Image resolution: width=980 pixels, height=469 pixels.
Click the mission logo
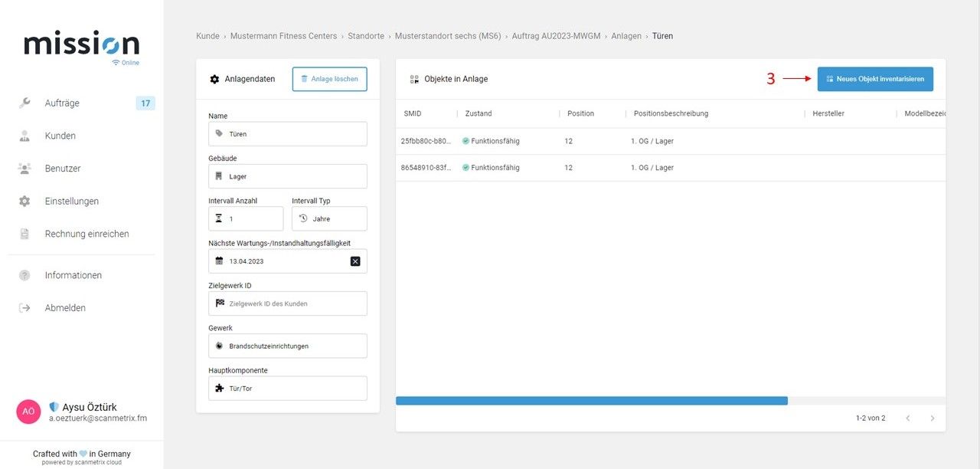tap(81, 44)
